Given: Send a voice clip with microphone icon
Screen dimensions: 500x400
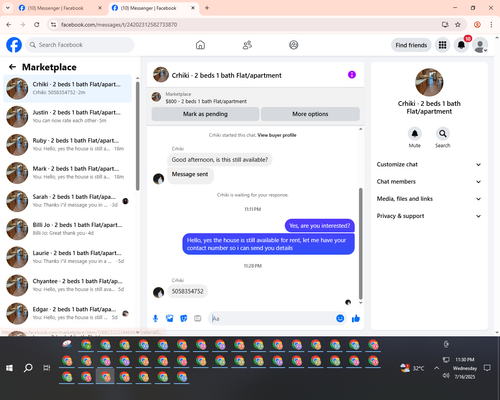Looking at the screenshot, I should [x=155, y=318].
